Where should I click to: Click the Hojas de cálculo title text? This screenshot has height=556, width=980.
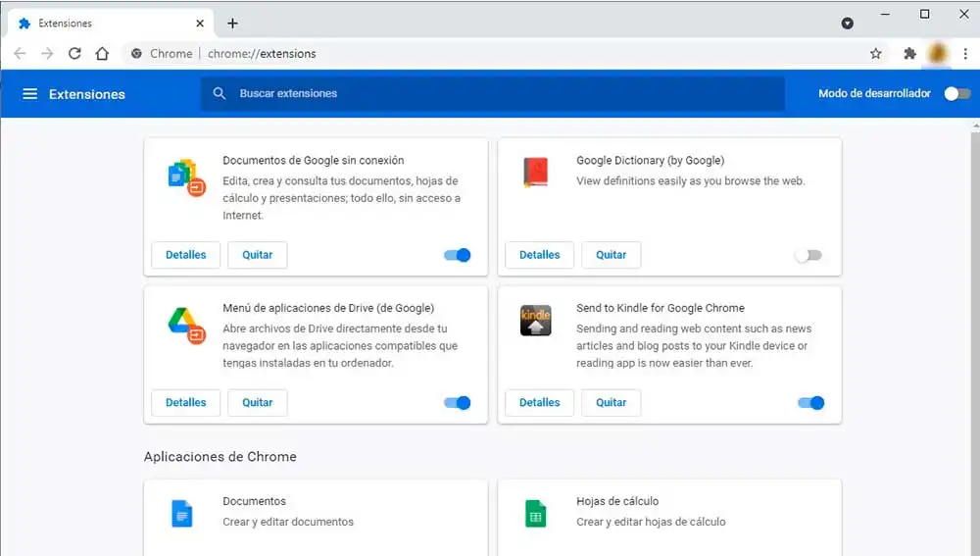click(617, 501)
